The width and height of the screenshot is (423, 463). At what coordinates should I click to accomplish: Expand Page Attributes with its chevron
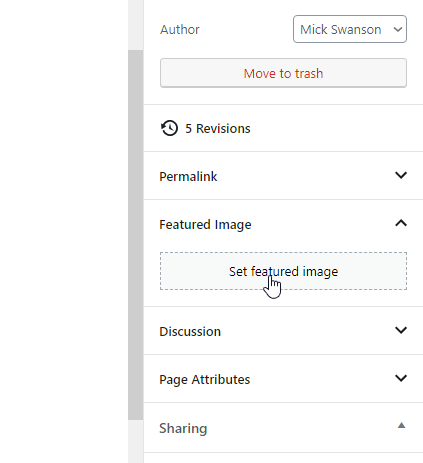401,378
